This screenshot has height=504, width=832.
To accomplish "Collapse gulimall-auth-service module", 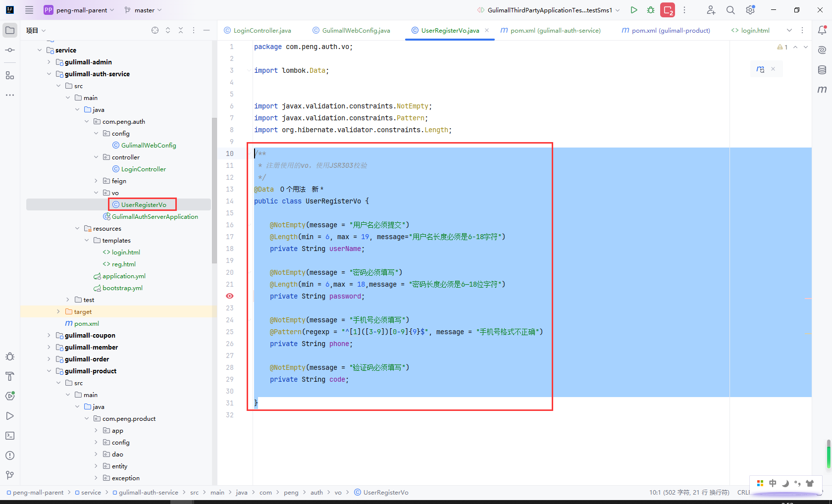I will point(49,74).
